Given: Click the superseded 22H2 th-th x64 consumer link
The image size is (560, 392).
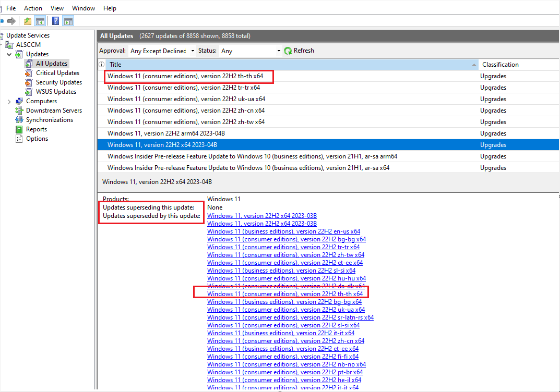Looking at the screenshot, I should pyautogui.click(x=285, y=293).
